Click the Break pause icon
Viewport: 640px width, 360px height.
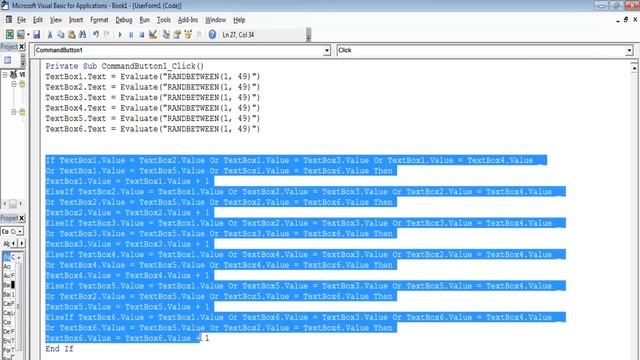click(x=131, y=35)
